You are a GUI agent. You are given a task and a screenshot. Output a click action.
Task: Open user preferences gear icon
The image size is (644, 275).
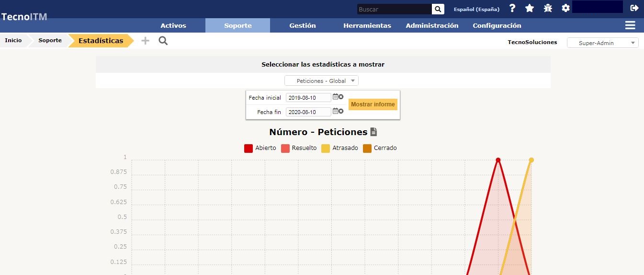[565, 8]
